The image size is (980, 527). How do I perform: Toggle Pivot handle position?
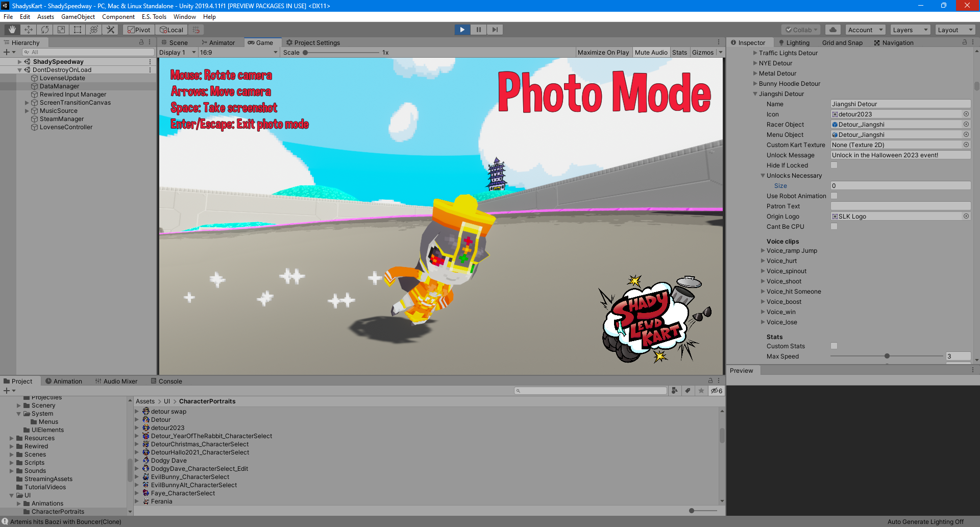pyautogui.click(x=139, y=30)
